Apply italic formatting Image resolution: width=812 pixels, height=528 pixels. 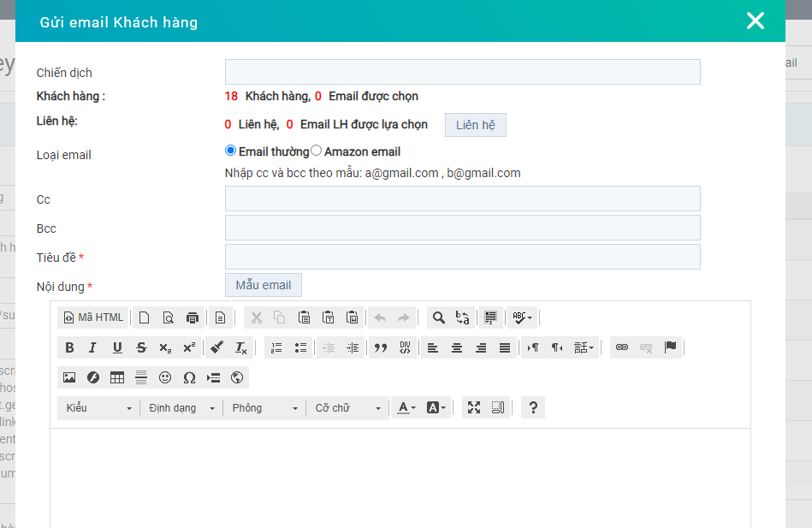(93, 347)
